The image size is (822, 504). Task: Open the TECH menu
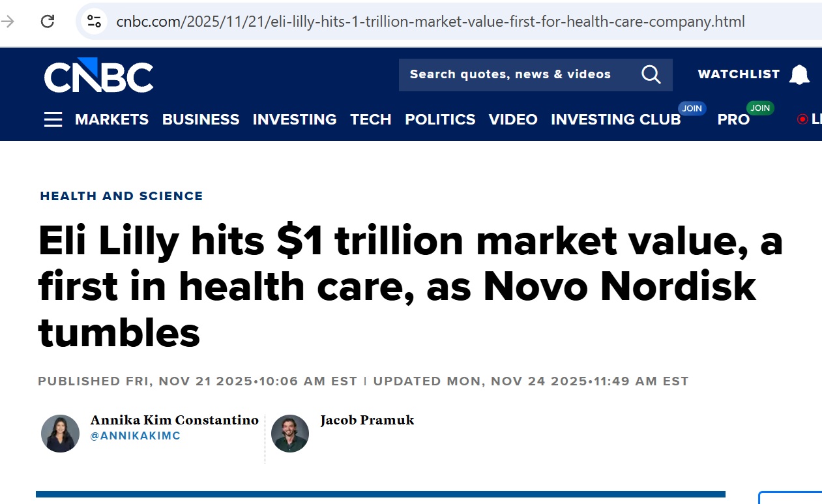(371, 120)
